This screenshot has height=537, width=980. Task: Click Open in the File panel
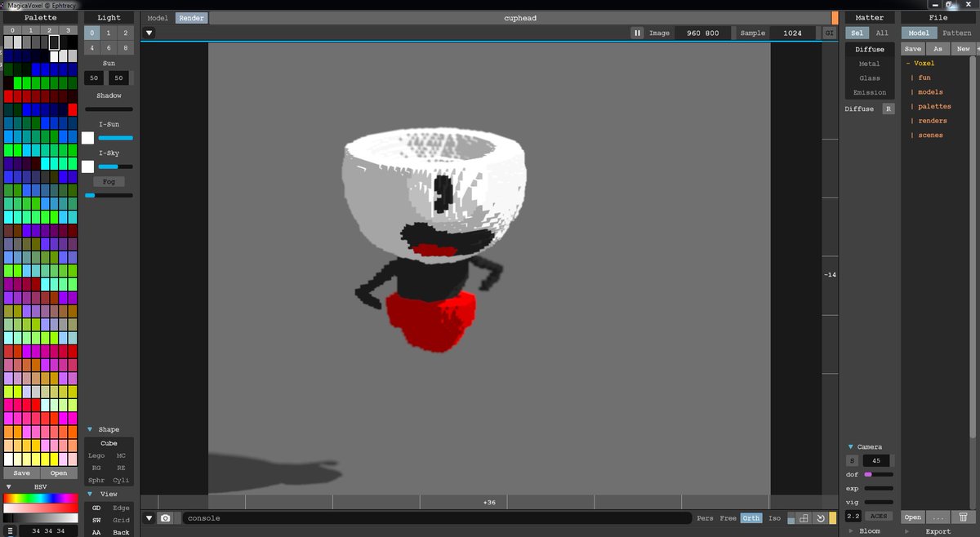tap(913, 517)
